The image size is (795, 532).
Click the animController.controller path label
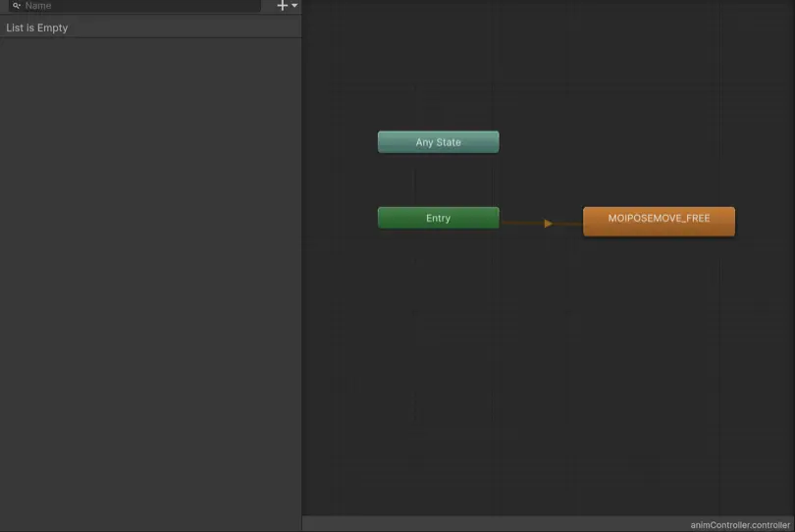click(740, 525)
